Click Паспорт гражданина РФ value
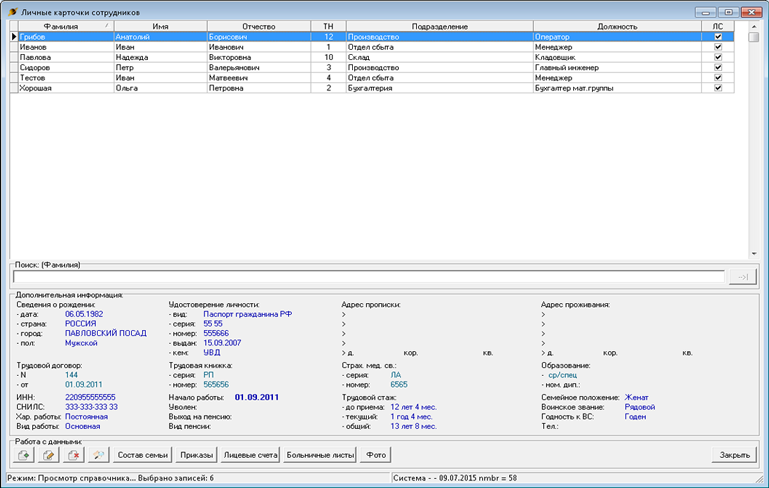769x488 pixels. point(248,314)
